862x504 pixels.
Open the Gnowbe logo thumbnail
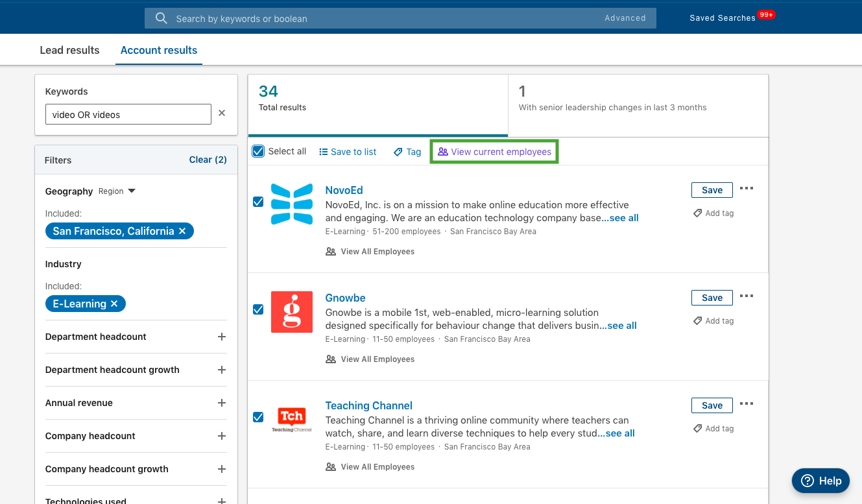pyautogui.click(x=292, y=312)
